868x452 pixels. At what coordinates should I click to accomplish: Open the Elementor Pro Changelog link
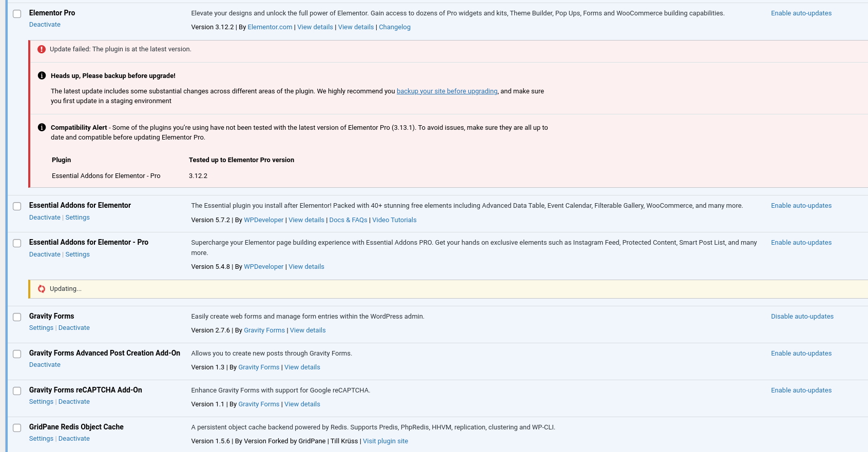(x=394, y=27)
